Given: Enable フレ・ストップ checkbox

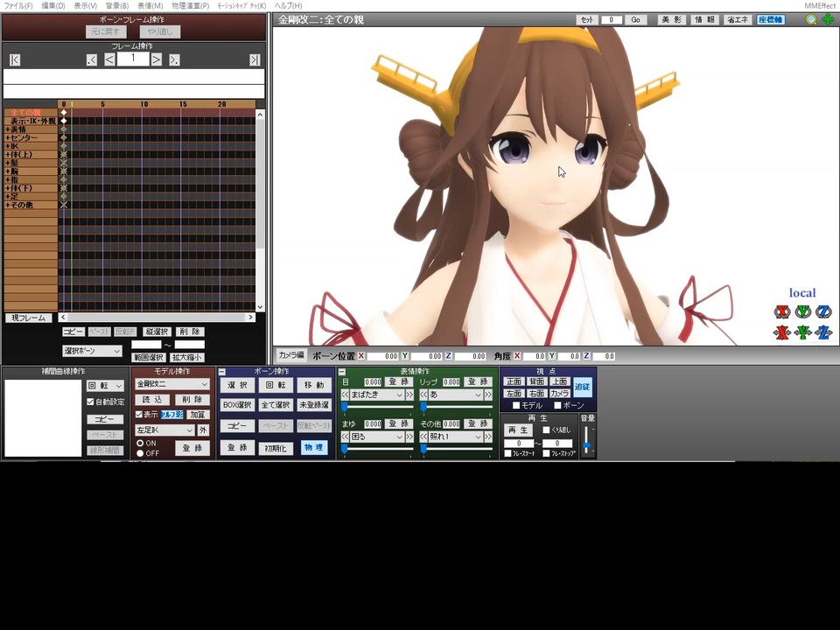Looking at the screenshot, I should (546, 453).
